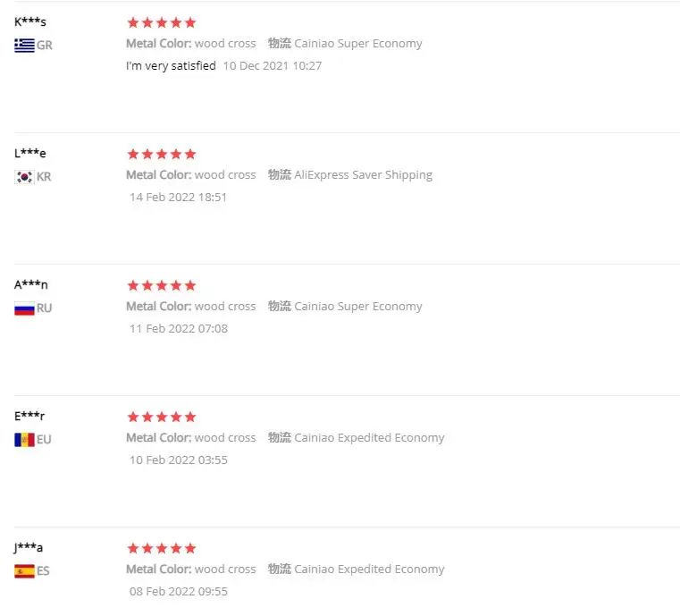Viewport: 680px width, 616px height.
Task: Click the South Korea flag icon
Action: pyautogui.click(x=24, y=176)
